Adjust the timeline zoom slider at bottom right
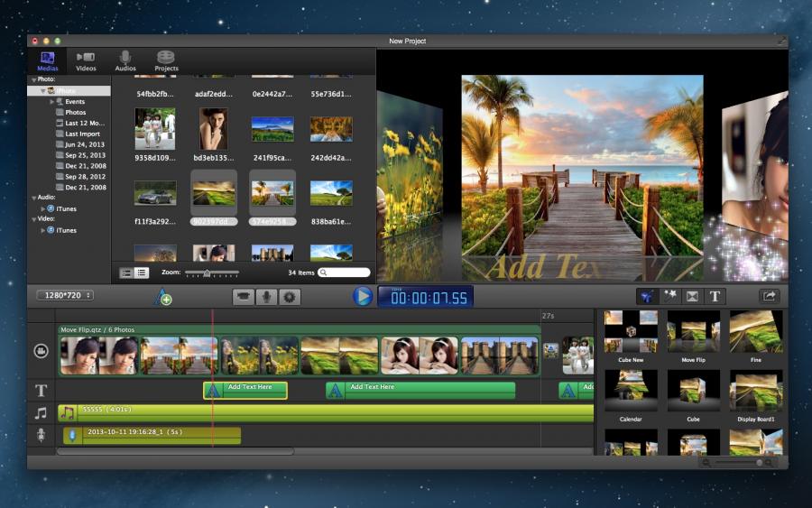The image size is (812, 508). click(x=738, y=462)
